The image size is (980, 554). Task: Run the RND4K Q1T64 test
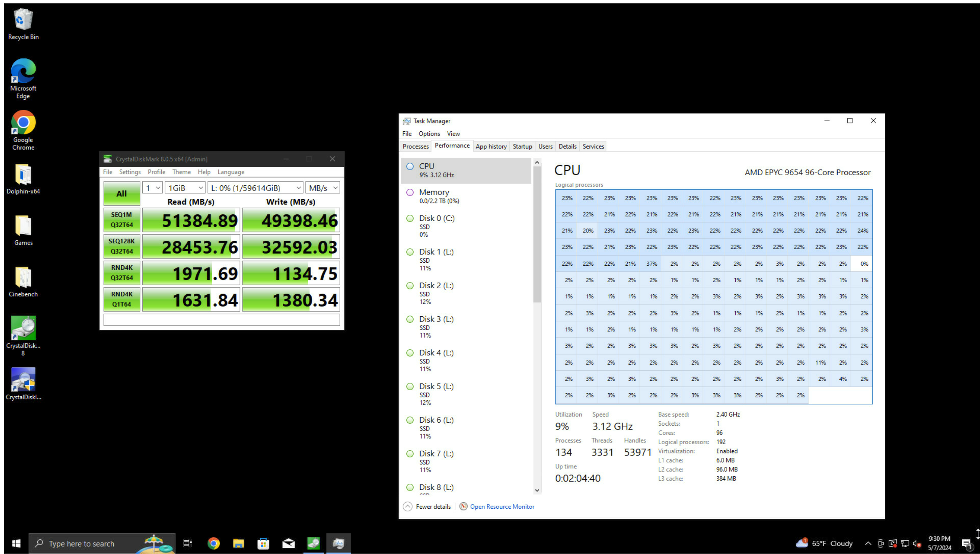tap(122, 299)
